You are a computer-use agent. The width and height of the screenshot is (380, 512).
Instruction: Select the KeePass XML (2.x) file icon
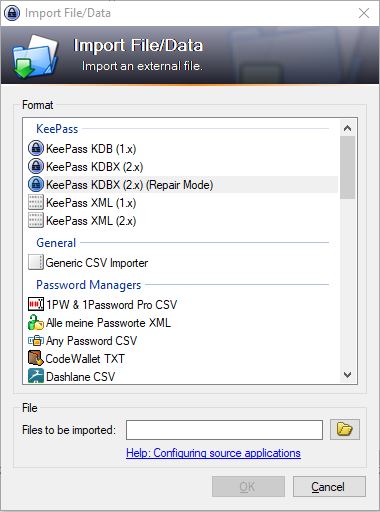coord(36,220)
